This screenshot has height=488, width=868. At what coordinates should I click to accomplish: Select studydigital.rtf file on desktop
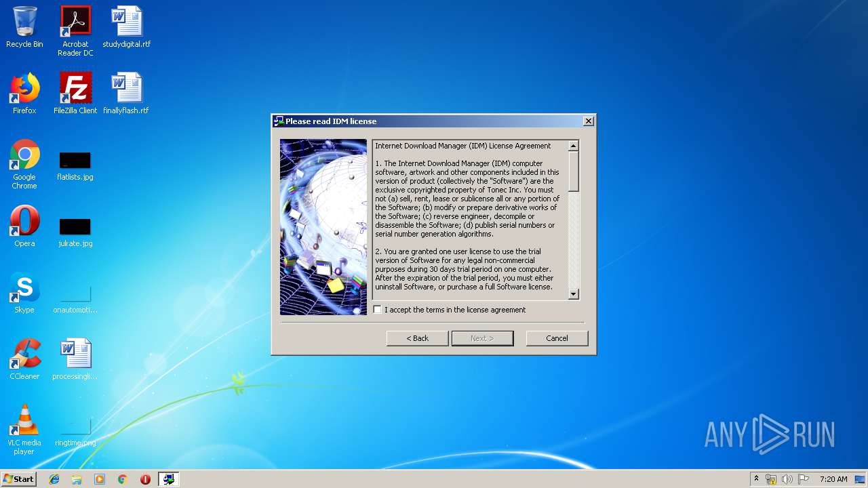127,27
